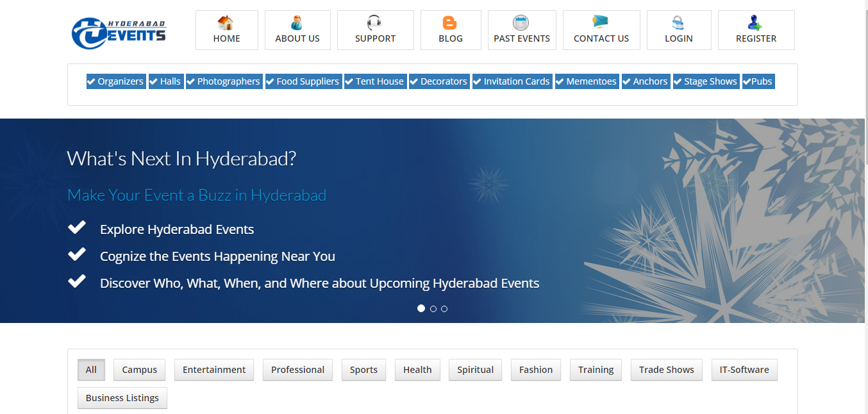Select the Decorators tag
Viewport: 868px width, 414px height.
(x=439, y=81)
